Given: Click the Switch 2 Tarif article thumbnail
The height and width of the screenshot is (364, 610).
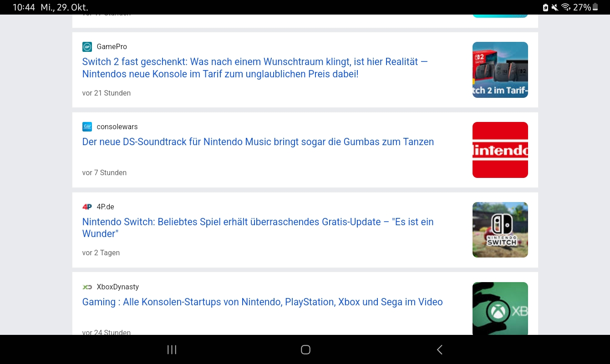Looking at the screenshot, I should point(500,70).
